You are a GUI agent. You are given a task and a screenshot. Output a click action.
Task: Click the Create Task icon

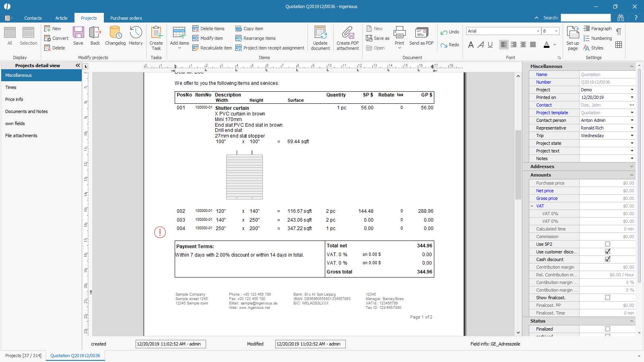pos(156,38)
